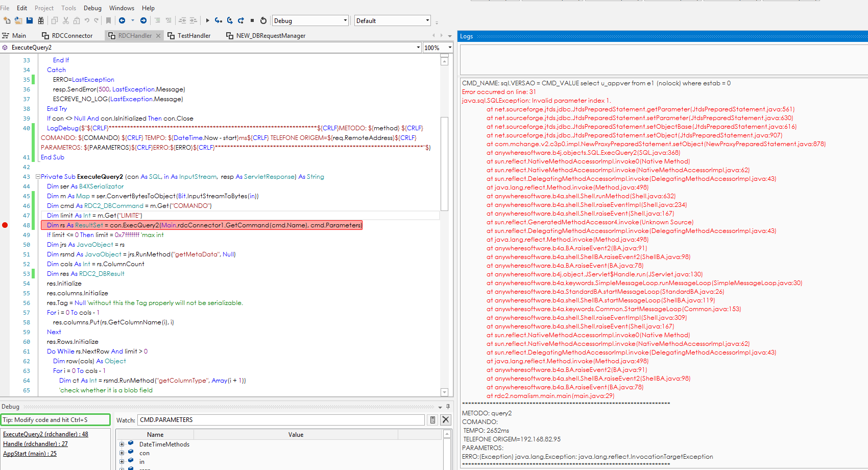Toggle the breakpoint on line 48
The width and height of the screenshot is (868, 470).
5,225
